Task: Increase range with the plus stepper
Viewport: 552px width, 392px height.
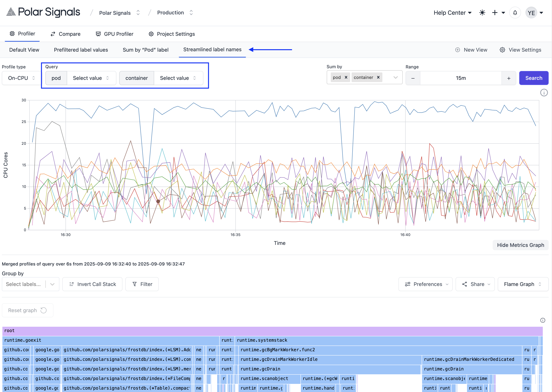Action: click(x=508, y=78)
